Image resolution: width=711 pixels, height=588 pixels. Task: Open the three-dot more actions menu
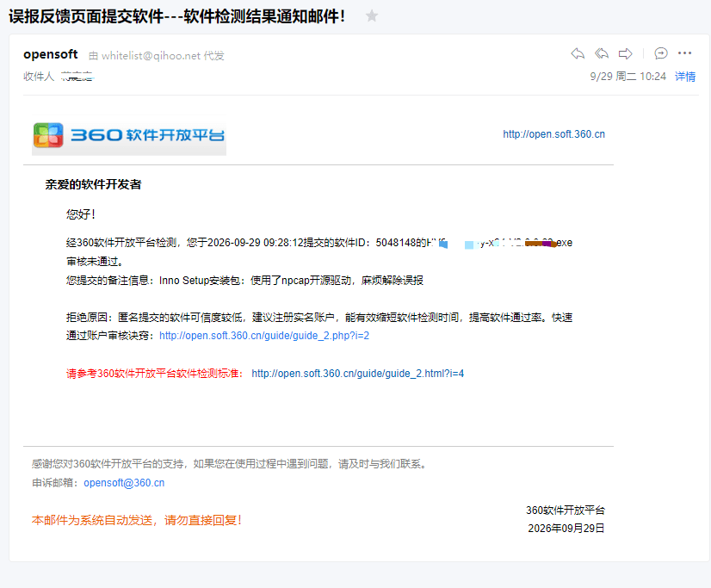[x=684, y=53]
